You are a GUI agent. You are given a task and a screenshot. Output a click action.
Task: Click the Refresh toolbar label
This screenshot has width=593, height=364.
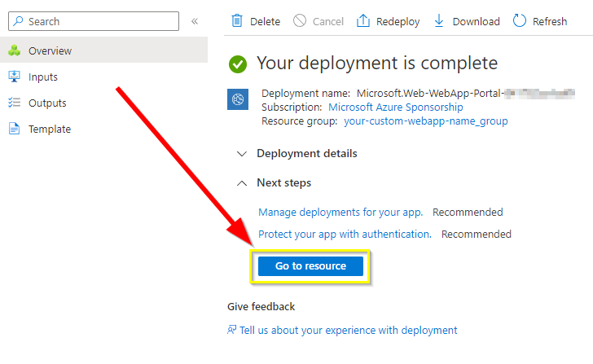pos(550,21)
